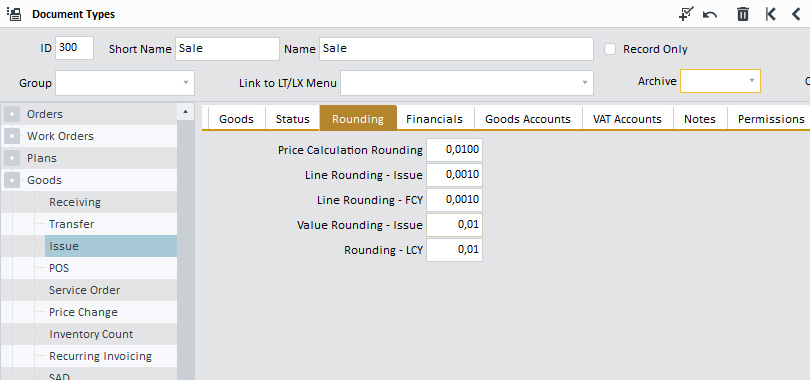Select Inventory Count in the tree
Viewport: 810px width, 380px height.
point(91,334)
